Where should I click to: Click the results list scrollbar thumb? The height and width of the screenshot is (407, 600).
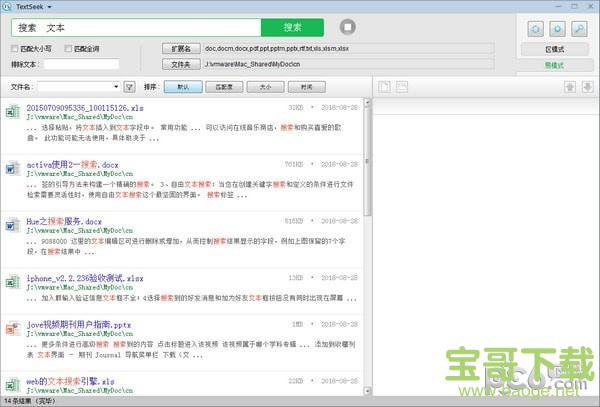coord(367,161)
